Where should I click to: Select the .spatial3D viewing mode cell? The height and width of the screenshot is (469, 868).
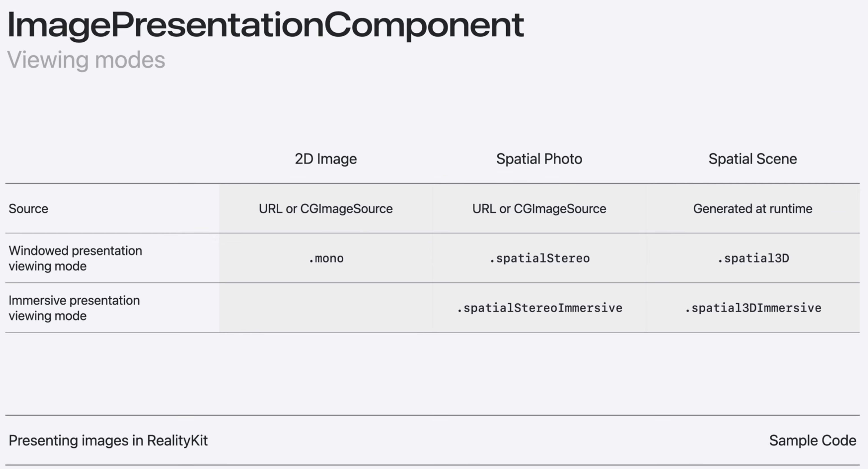tap(753, 258)
